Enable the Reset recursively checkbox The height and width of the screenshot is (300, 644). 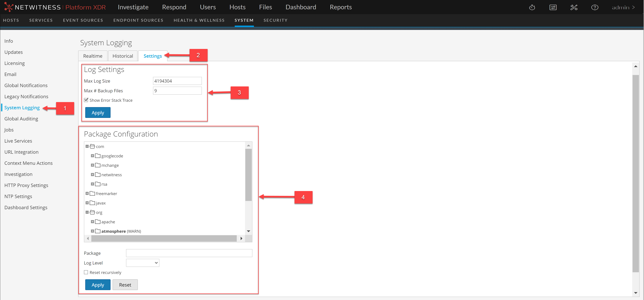86,272
